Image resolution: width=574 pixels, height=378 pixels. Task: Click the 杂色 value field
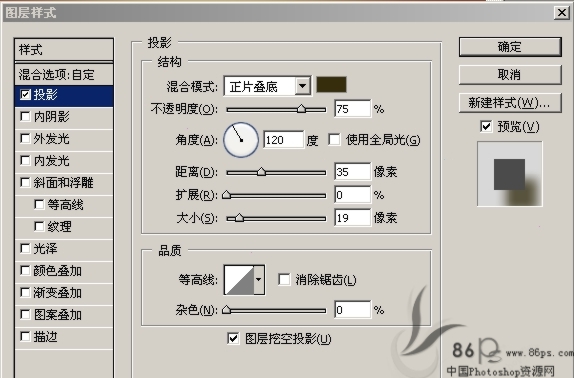point(353,310)
